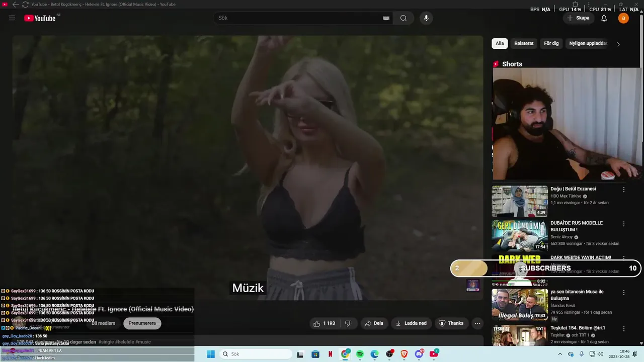Click the Shorts section heading
The height and width of the screenshot is (362, 644).
pos(512,64)
